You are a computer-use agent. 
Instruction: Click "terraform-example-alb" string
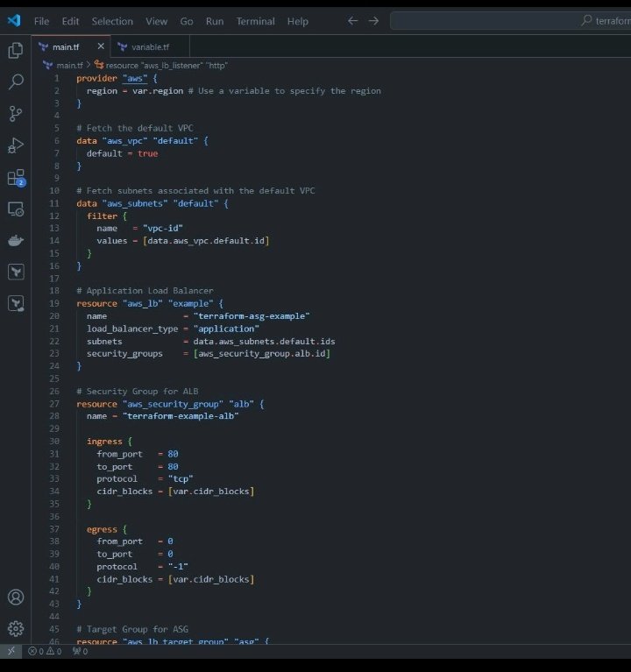(x=181, y=416)
